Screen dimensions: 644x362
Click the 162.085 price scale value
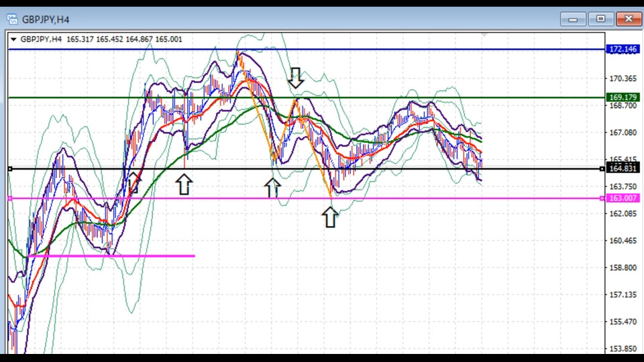pos(623,213)
